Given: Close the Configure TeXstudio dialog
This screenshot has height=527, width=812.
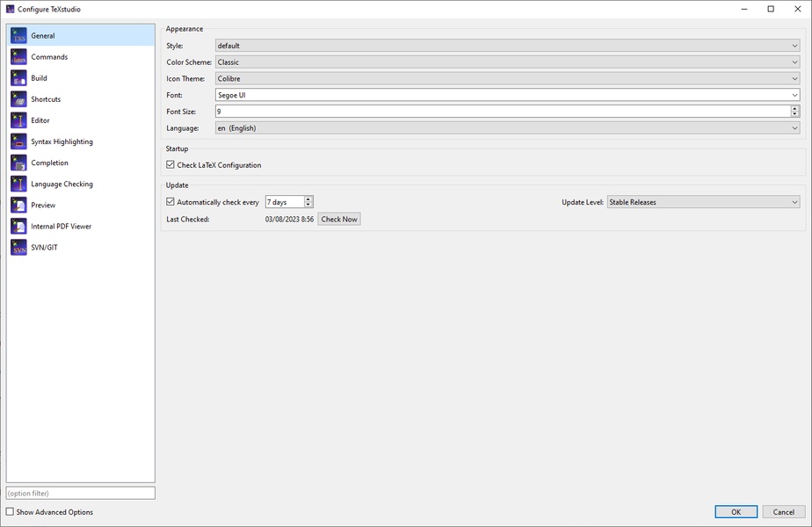Looking at the screenshot, I should [x=798, y=9].
